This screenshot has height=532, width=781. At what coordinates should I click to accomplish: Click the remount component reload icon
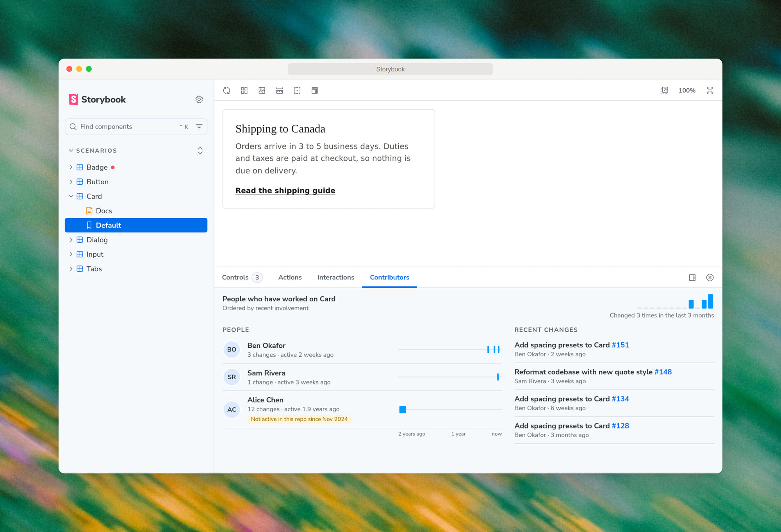(x=226, y=91)
